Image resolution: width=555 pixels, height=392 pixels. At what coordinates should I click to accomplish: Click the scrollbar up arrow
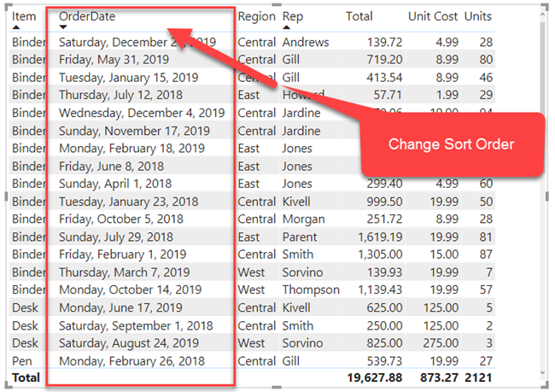(542, 15)
